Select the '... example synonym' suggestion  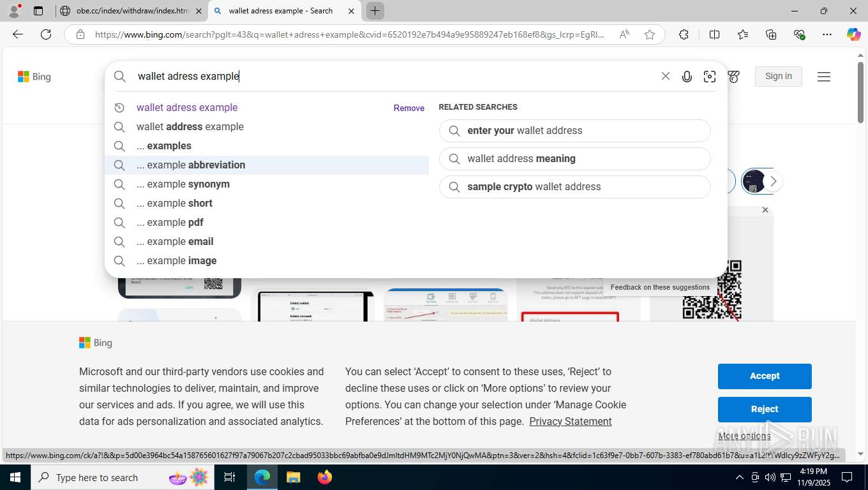tap(267, 184)
